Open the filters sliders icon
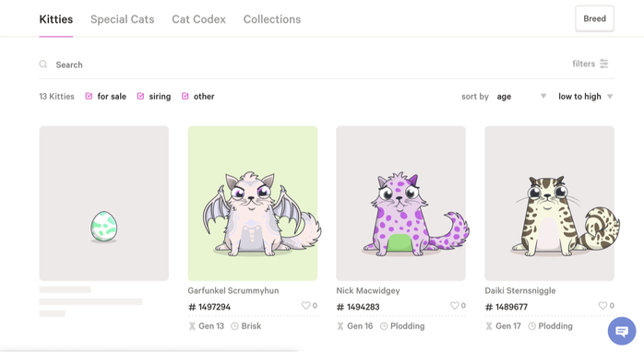This screenshot has height=352, width=644. (x=603, y=64)
